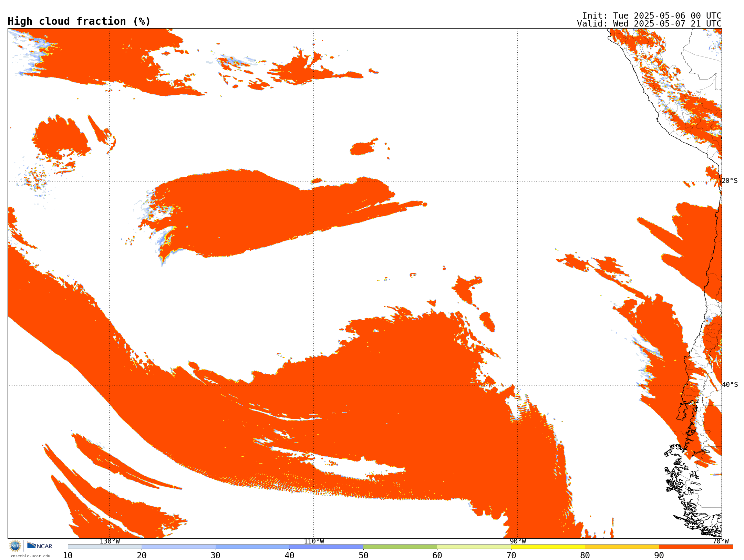The image size is (744, 560).
Task: Click the 70°W longitude label
Action: [721, 541]
